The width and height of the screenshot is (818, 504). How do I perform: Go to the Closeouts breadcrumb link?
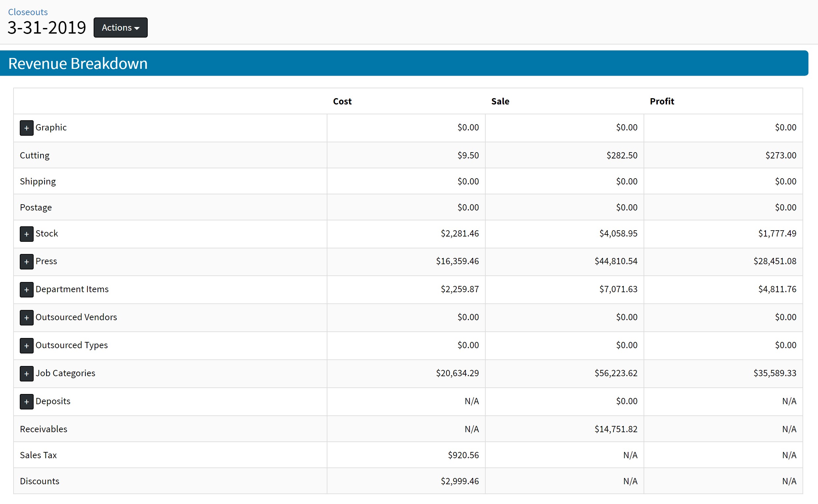click(x=28, y=12)
